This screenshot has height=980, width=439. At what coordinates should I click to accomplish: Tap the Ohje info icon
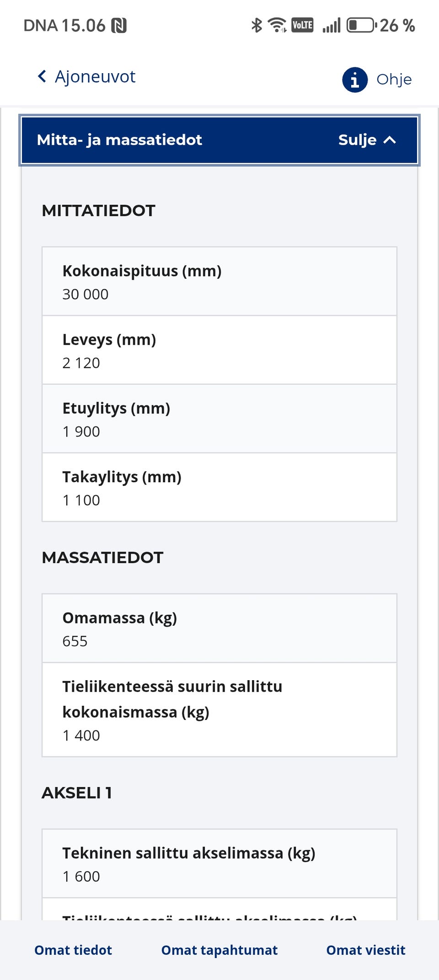pyautogui.click(x=354, y=79)
